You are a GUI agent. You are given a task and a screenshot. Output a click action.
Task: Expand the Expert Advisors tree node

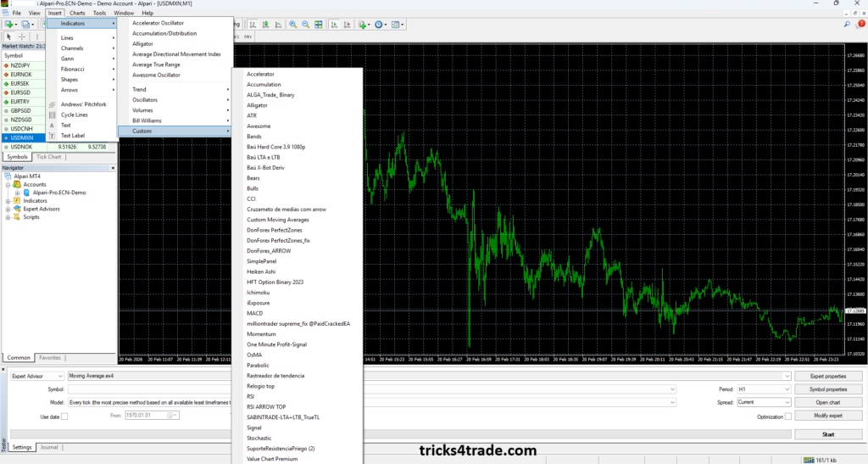(8, 210)
